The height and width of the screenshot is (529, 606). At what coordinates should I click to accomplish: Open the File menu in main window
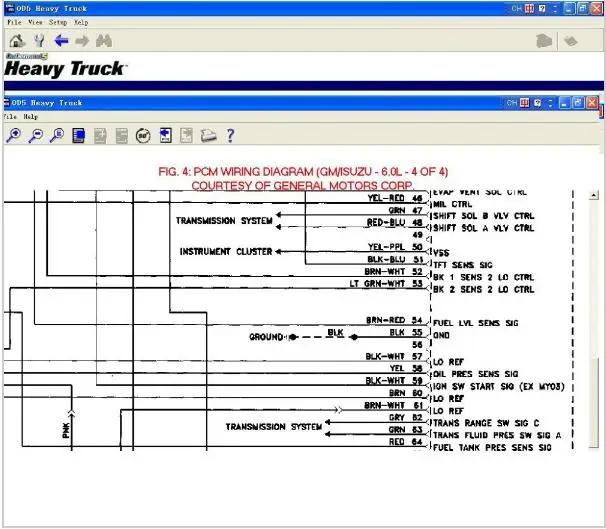click(14, 22)
